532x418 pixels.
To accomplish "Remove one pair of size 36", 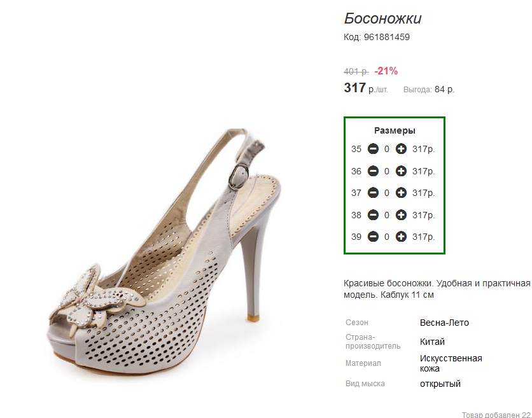I will pyautogui.click(x=373, y=171).
